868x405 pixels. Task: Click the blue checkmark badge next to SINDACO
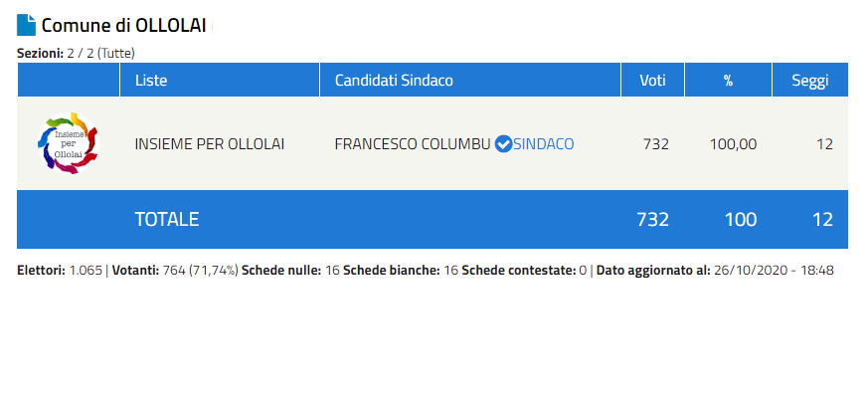click(503, 144)
